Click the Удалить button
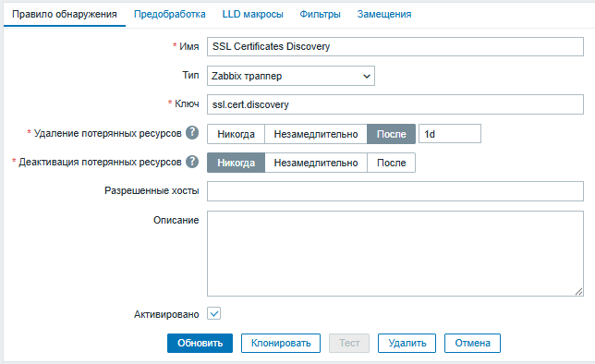Viewport: 595px width, 364px height. tap(407, 343)
